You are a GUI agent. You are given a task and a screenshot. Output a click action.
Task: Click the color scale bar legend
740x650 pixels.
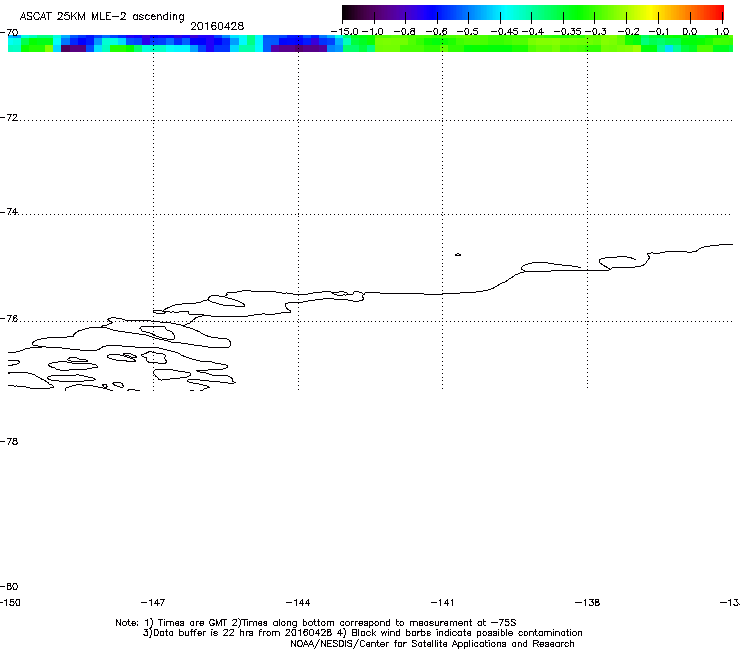point(533,12)
